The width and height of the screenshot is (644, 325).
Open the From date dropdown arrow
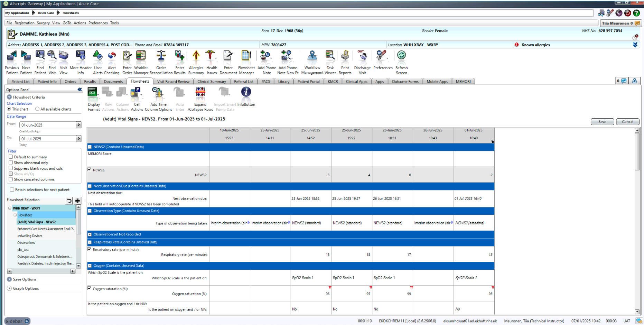[x=78, y=125]
